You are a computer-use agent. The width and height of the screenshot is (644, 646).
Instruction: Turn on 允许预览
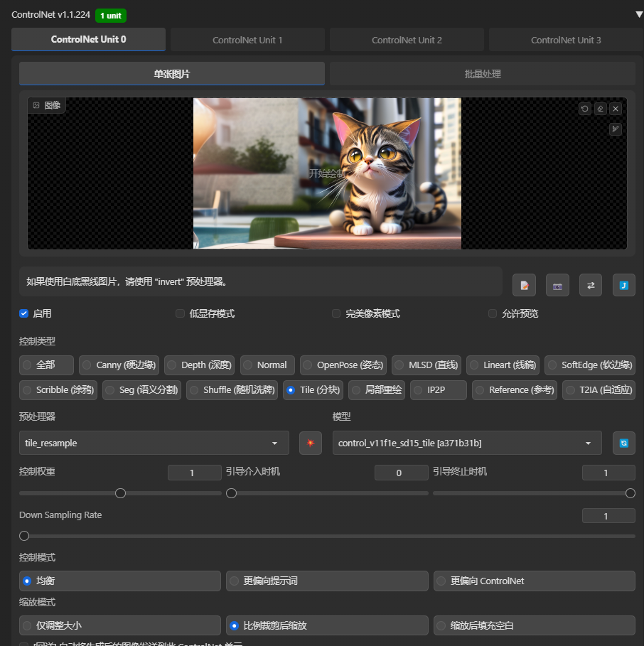coord(493,313)
